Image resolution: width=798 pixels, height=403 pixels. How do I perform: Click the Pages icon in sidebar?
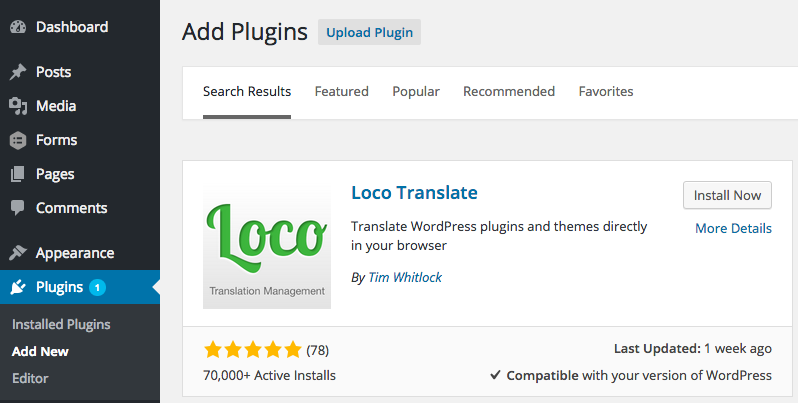click(18, 174)
